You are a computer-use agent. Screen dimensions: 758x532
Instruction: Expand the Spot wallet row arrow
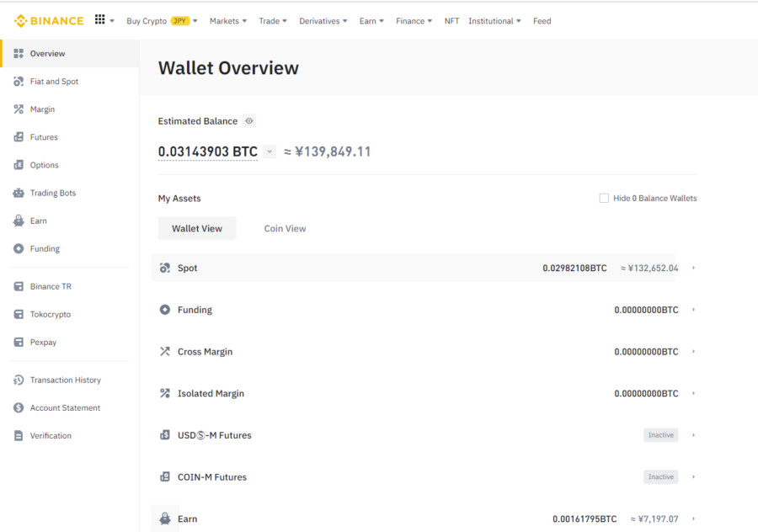click(x=693, y=269)
